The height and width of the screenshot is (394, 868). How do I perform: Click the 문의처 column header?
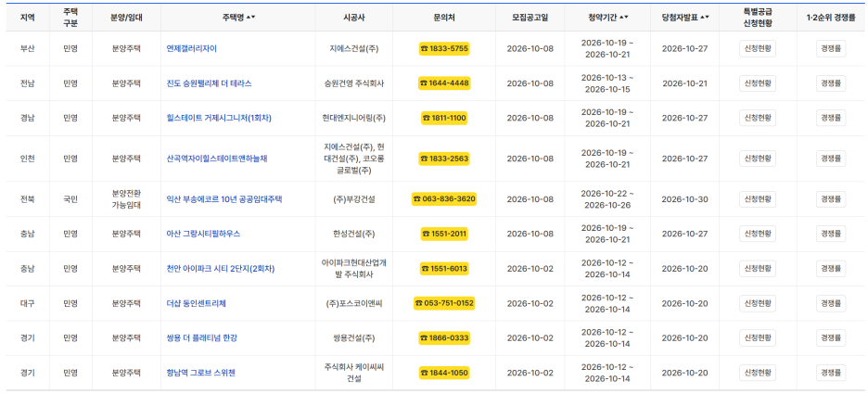click(444, 18)
